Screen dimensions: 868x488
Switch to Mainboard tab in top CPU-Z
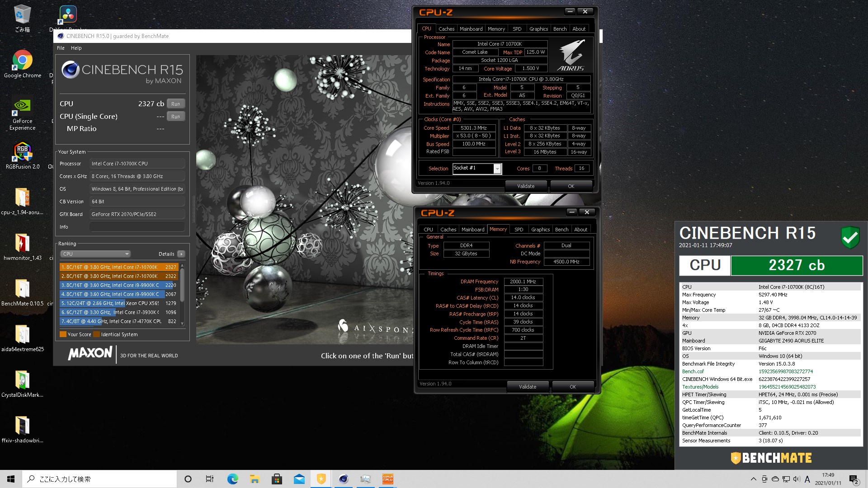point(471,29)
